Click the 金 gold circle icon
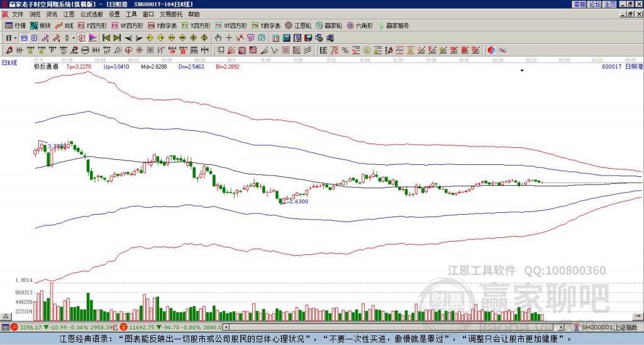 pyautogui.click(x=367, y=50)
